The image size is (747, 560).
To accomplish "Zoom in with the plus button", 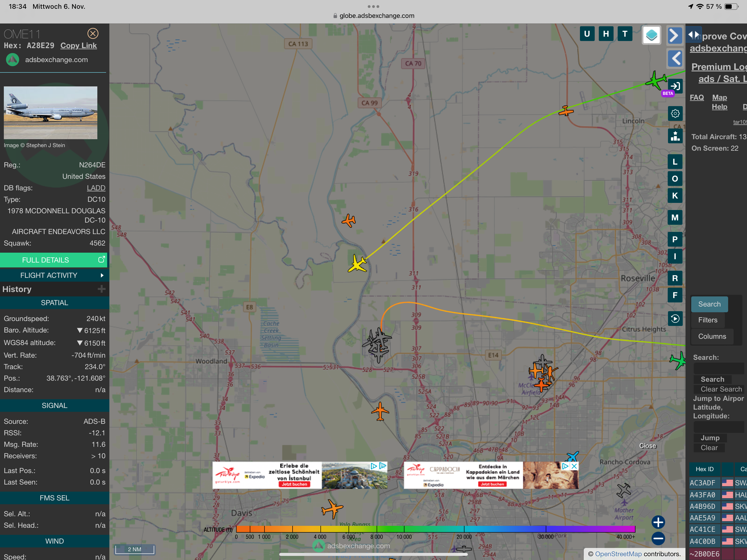I will click(x=658, y=522).
